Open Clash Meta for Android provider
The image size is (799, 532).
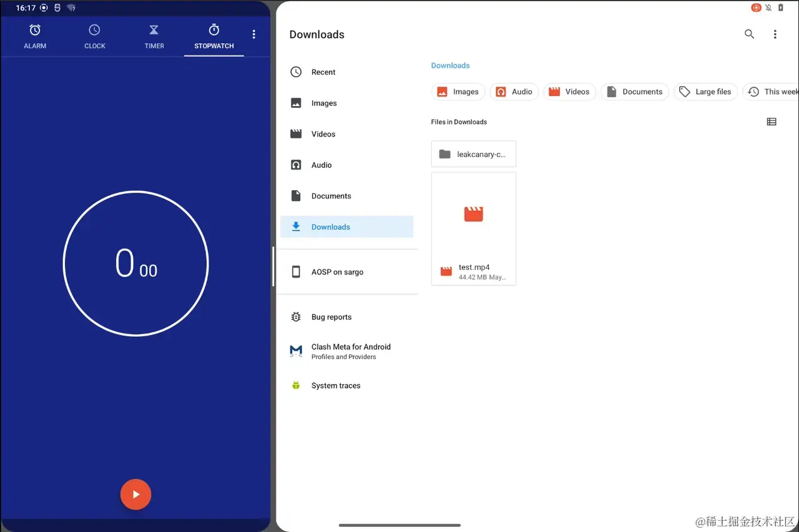[346, 351]
